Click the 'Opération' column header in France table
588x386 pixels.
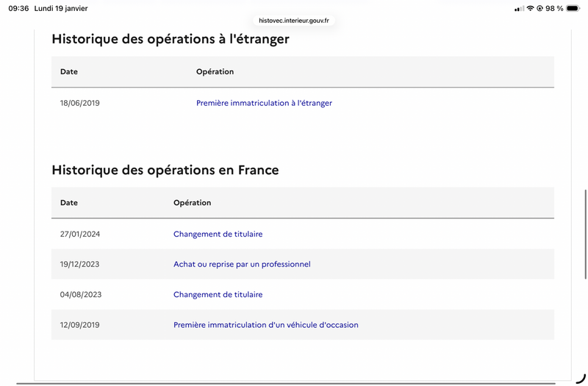(192, 202)
